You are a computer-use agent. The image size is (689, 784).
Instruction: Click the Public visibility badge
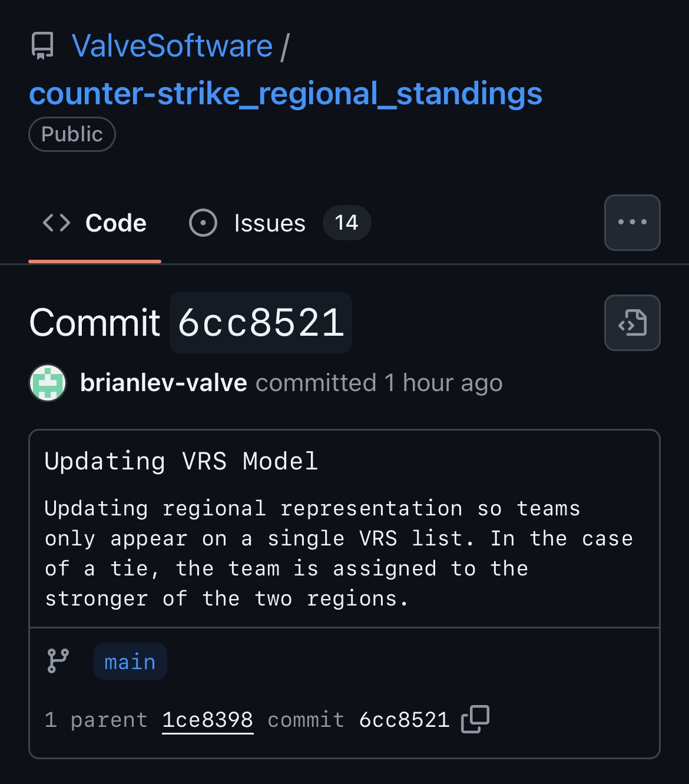[x=72, y=134]
